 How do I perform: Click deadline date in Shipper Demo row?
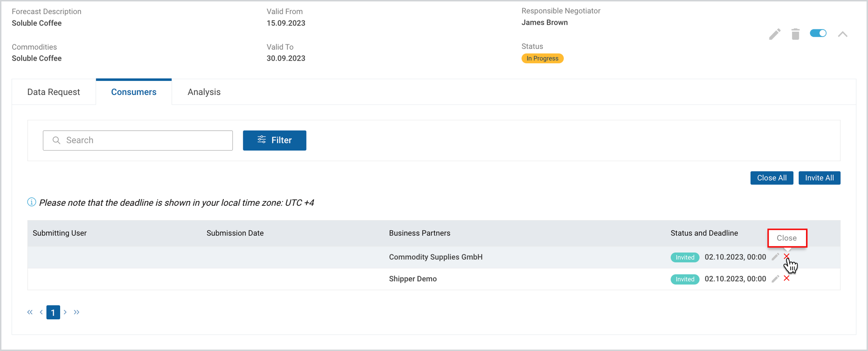[x=735, y=279]
